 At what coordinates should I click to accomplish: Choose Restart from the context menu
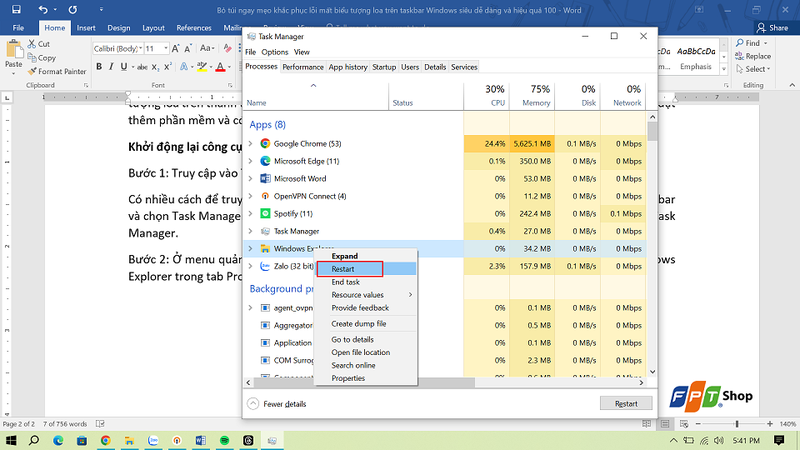point(366,269)
